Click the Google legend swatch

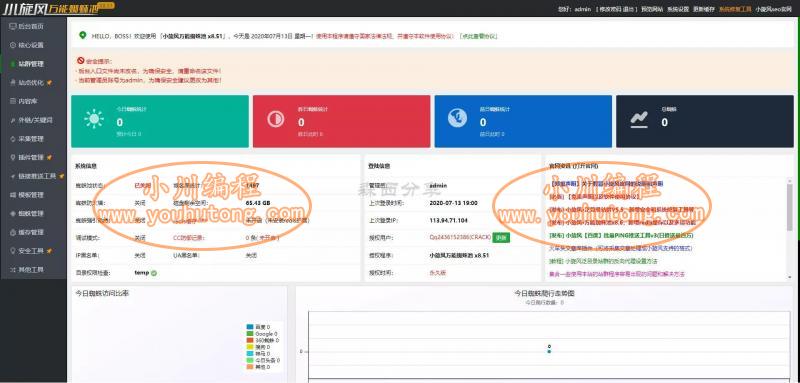250,334
